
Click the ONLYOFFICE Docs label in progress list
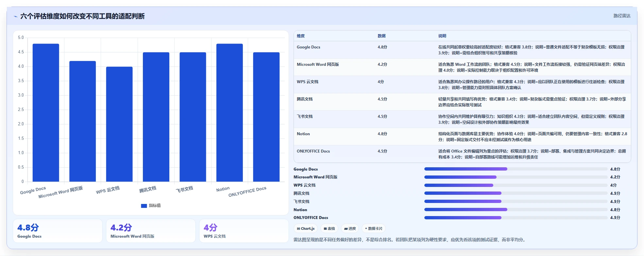coord(311,218)
